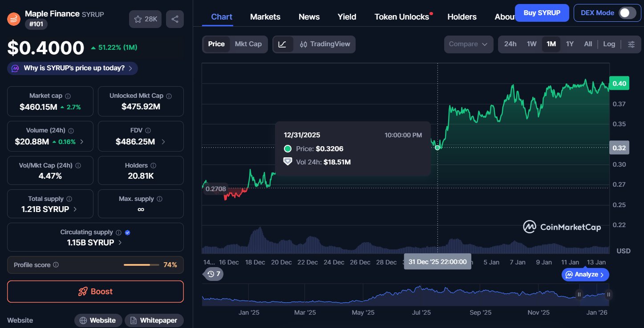Switch to the Token Unlocks tab
The width and height of the screenshot is (644, 328).
(x=401, y=17)
